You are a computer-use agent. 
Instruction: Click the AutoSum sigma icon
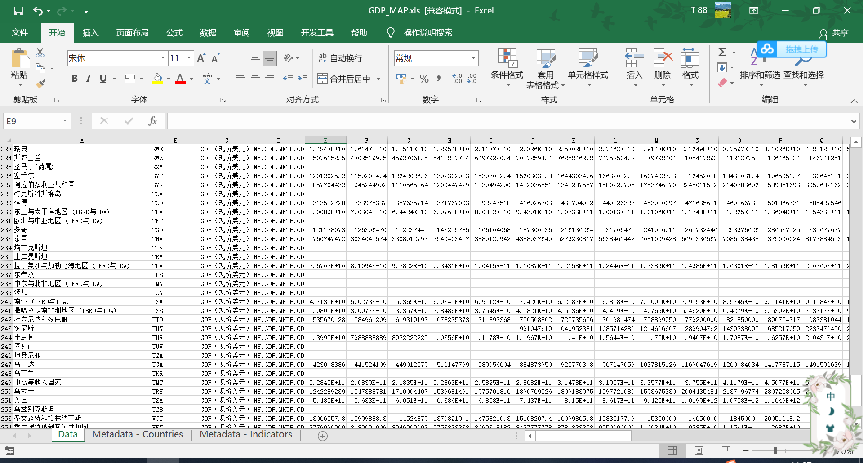(x=722, y=52)
